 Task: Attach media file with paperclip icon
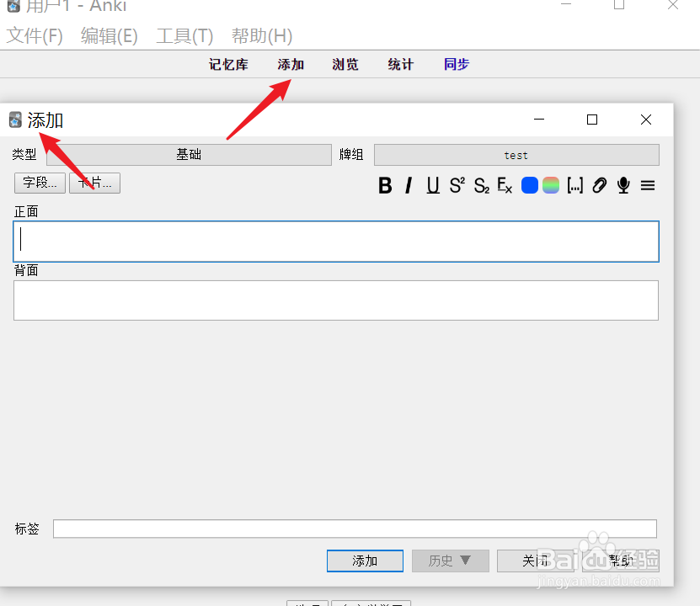click(x=600, y=185)
